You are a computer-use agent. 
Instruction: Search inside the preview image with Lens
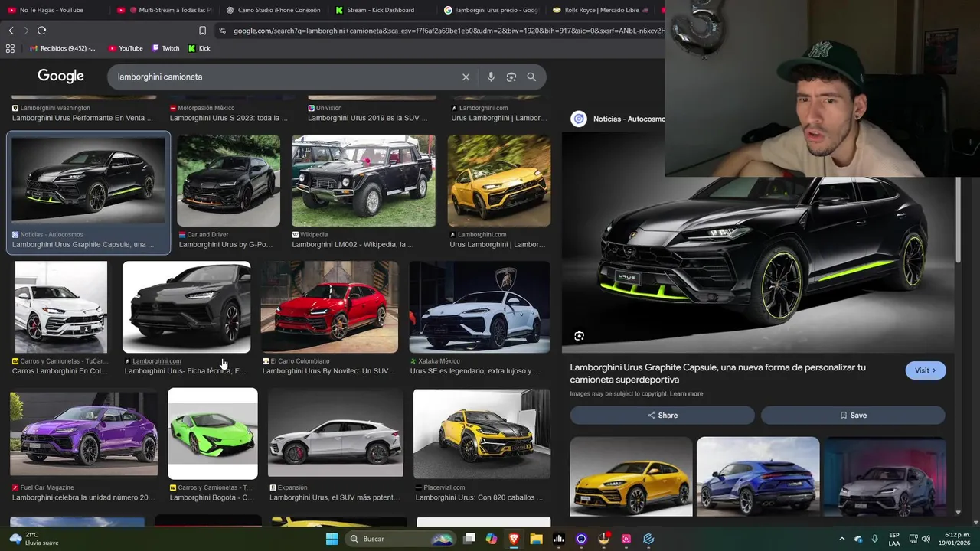pyautogui.click(x=579, y=336)
